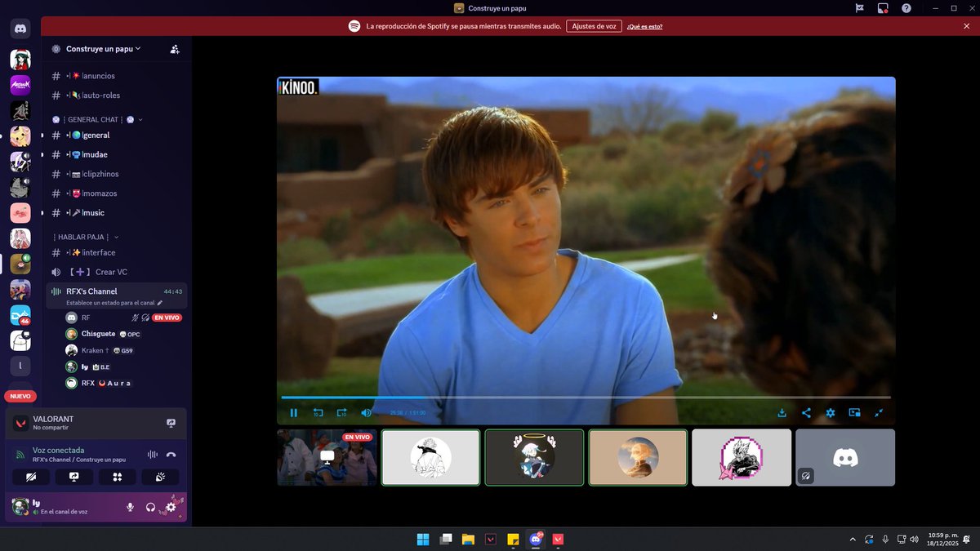The width and height of the screenshot is (980, 551).
Task: Open user settings gear
Action: pos(171,507)
